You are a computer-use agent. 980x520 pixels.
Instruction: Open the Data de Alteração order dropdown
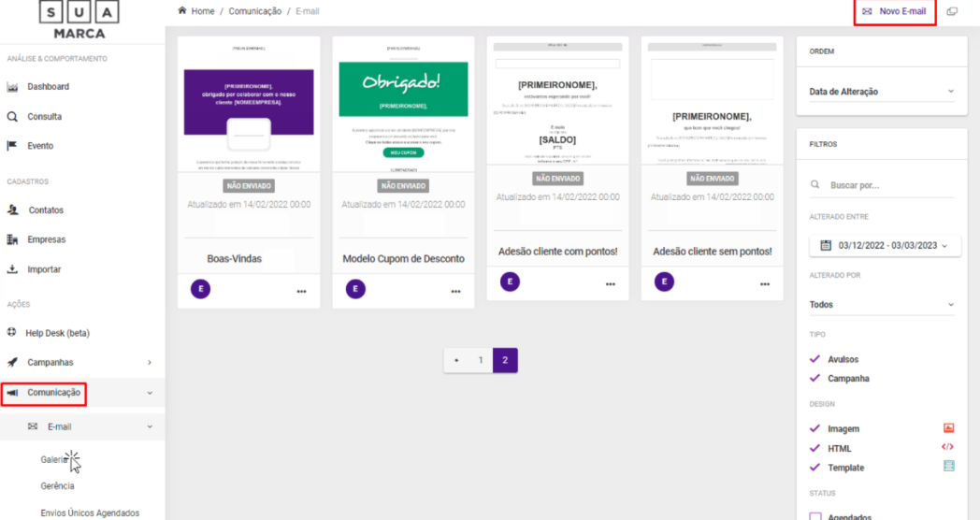click(x=881, y=92)
